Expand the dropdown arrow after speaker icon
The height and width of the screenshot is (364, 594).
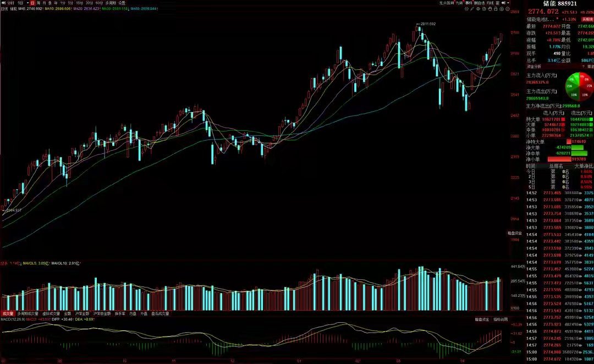(508, 3)
